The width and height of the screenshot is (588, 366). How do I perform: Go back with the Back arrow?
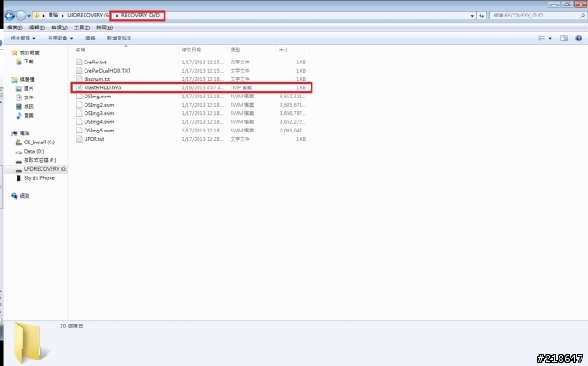pyautogui.click(x=9, y=16)
